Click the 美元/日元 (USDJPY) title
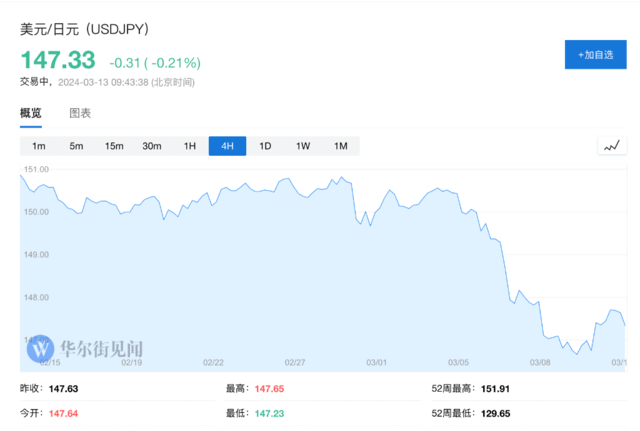 [85, 29]
